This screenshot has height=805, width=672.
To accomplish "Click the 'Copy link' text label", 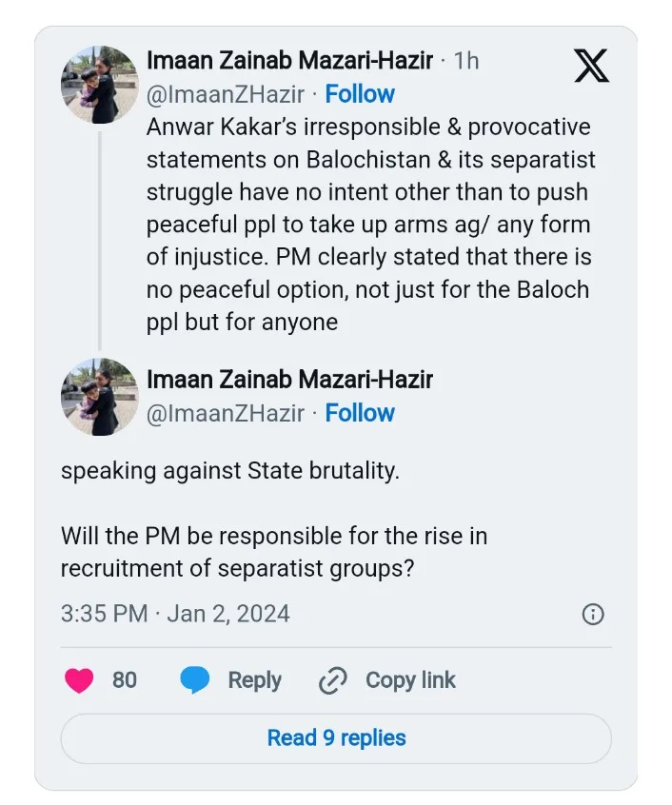I will click(x=410, y=680).
